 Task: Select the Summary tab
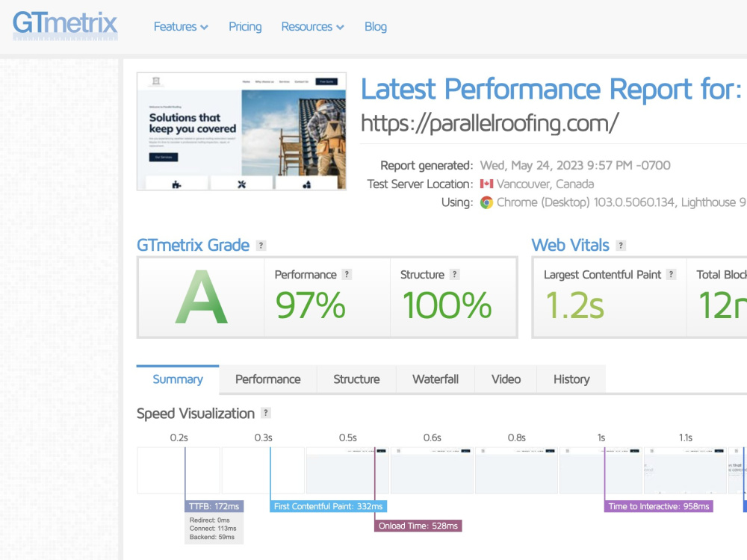pyautogui.click(x=178, y=379)
